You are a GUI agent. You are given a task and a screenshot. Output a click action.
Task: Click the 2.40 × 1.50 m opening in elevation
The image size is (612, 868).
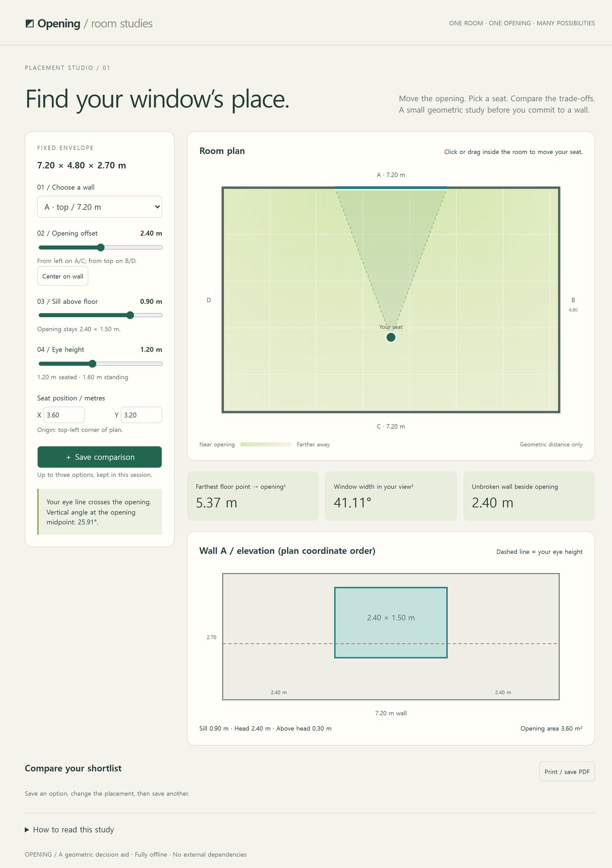point(391,623)
